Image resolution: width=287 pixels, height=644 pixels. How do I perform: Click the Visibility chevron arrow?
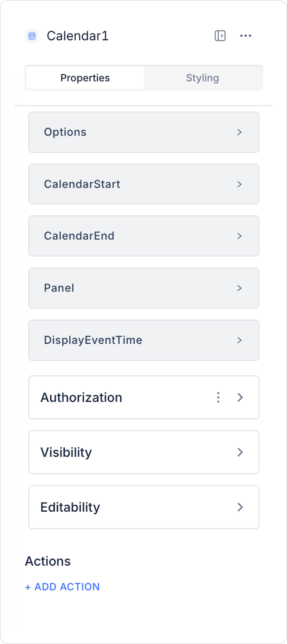point(240,452)
